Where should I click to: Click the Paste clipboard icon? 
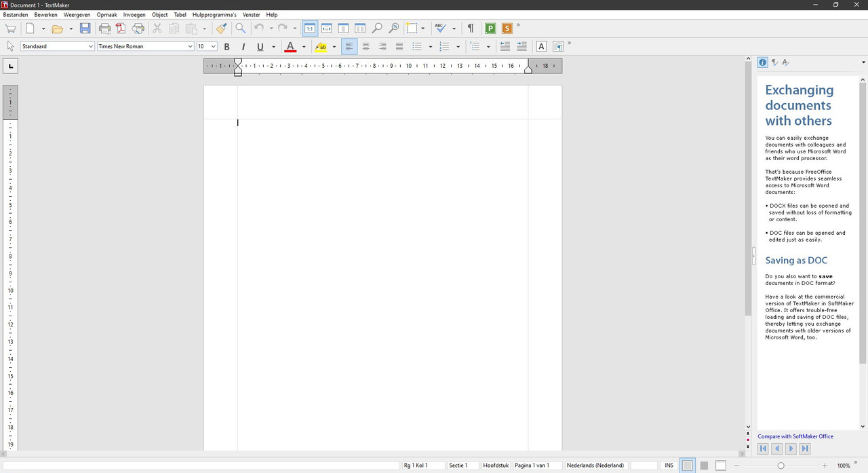(191, 29)
